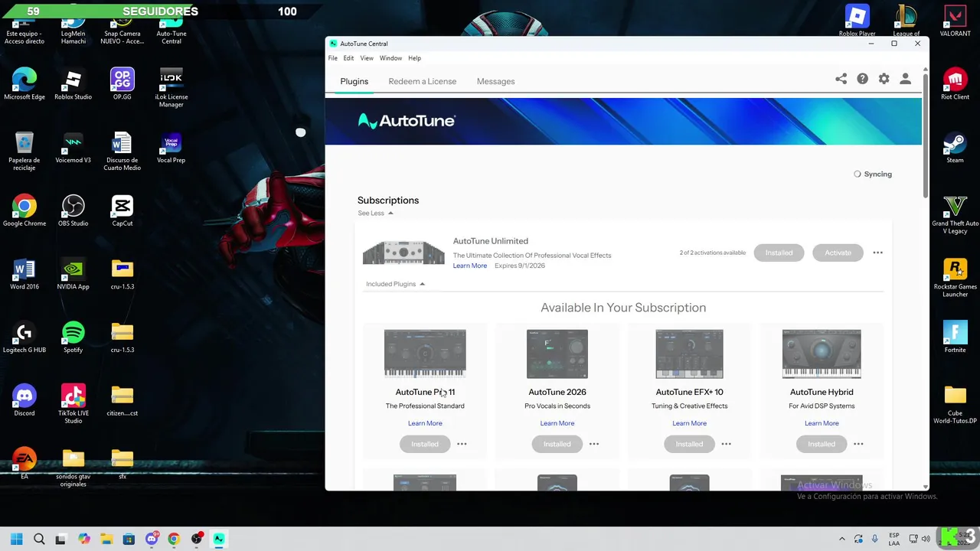Click the AutoTune 2026 plugin thumbnail

[557, 354]
